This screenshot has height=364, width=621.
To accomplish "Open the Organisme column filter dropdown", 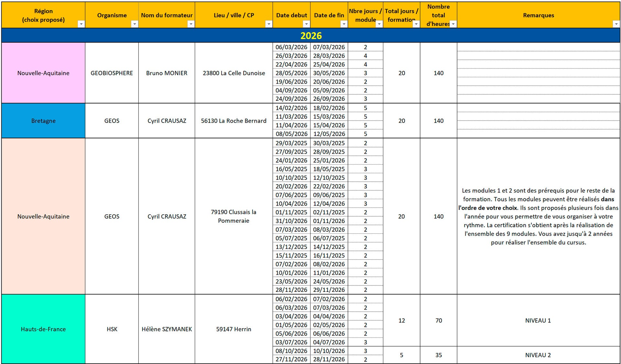I will pyautogui.click(x=135, y=24).
